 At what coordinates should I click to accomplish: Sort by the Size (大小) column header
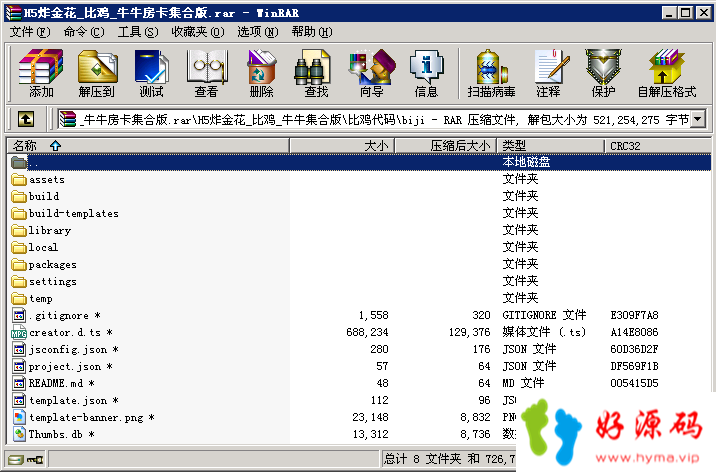342,146
